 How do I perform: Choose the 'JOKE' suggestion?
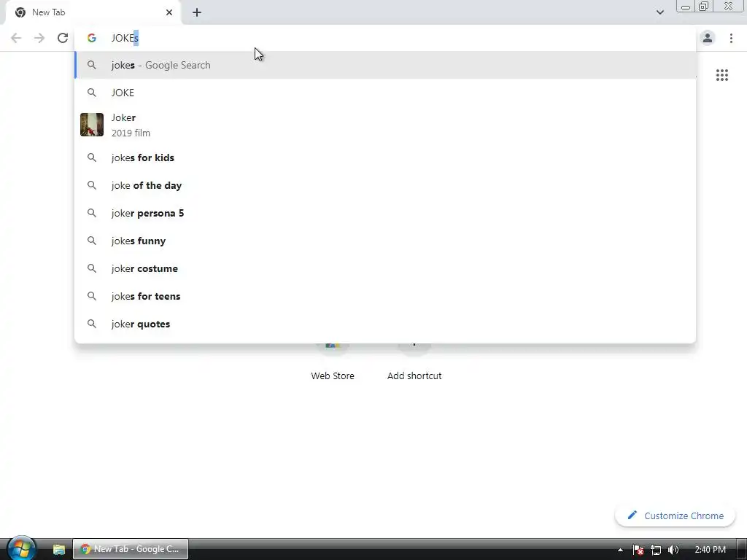385,93
